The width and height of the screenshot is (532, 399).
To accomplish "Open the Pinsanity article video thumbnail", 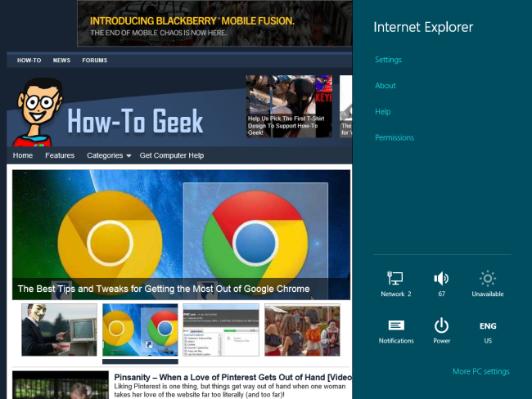I will pos(61,385).
